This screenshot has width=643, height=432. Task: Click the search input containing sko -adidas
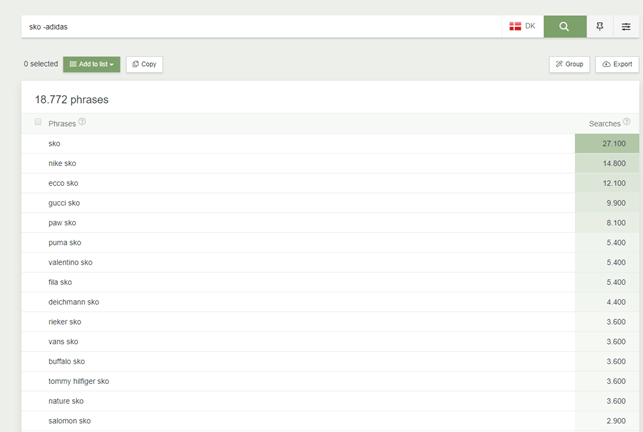tap(261, 27)
